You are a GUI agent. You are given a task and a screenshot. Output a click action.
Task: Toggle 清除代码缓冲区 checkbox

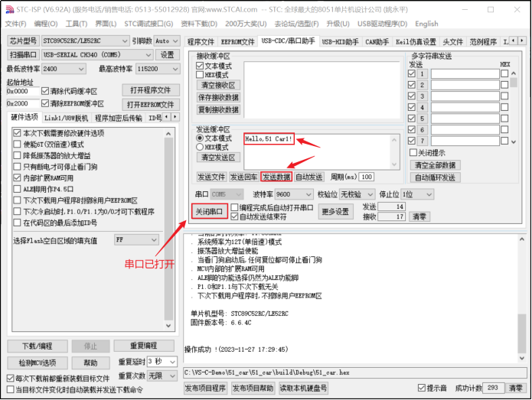tap(45, 91)
